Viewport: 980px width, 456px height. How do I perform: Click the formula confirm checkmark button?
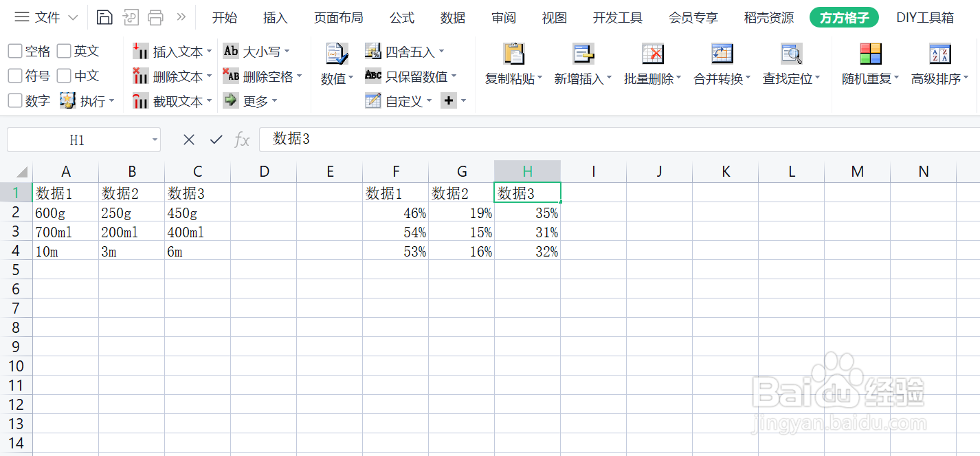tap(216, 139)
